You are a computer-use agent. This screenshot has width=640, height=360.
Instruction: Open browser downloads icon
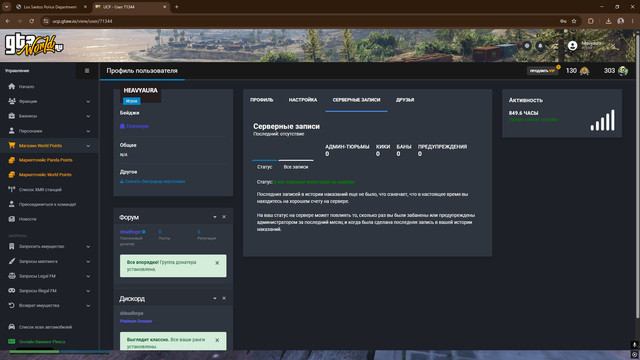pyautogui.click(x=608, y=21)
